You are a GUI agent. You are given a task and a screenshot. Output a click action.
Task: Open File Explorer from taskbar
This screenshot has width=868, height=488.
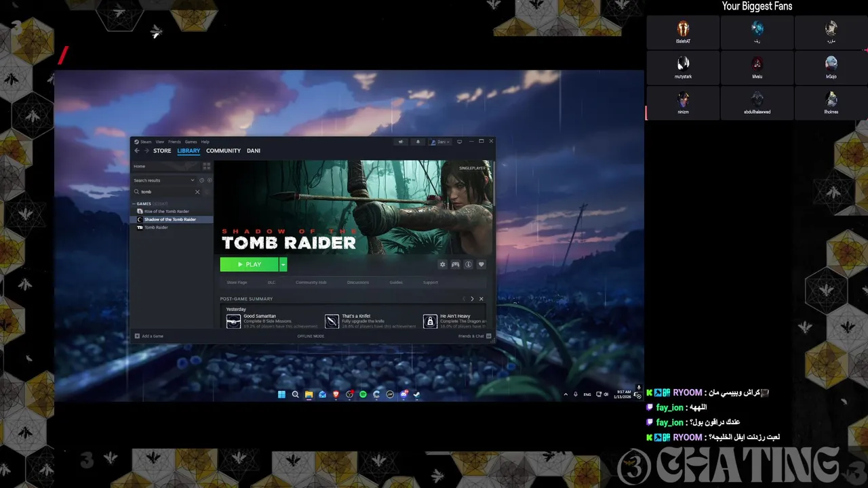click(309, 394)
